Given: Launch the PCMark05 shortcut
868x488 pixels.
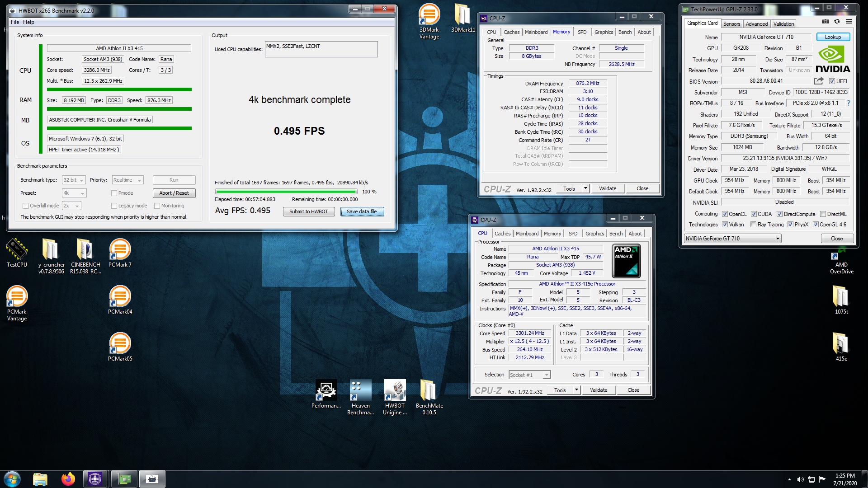Looking at the screenshot, I should pos(120,347).
